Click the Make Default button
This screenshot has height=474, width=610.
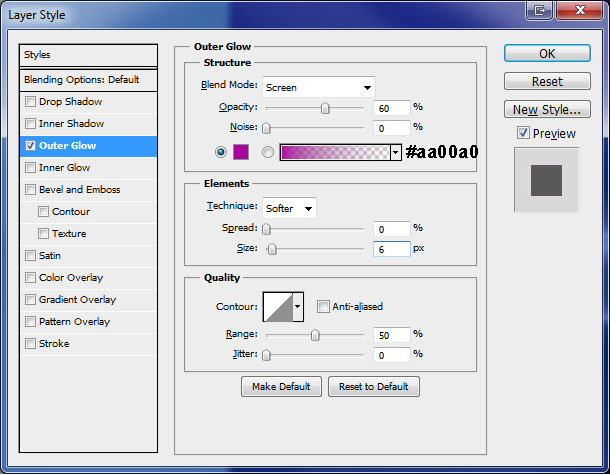coord(281,386)
